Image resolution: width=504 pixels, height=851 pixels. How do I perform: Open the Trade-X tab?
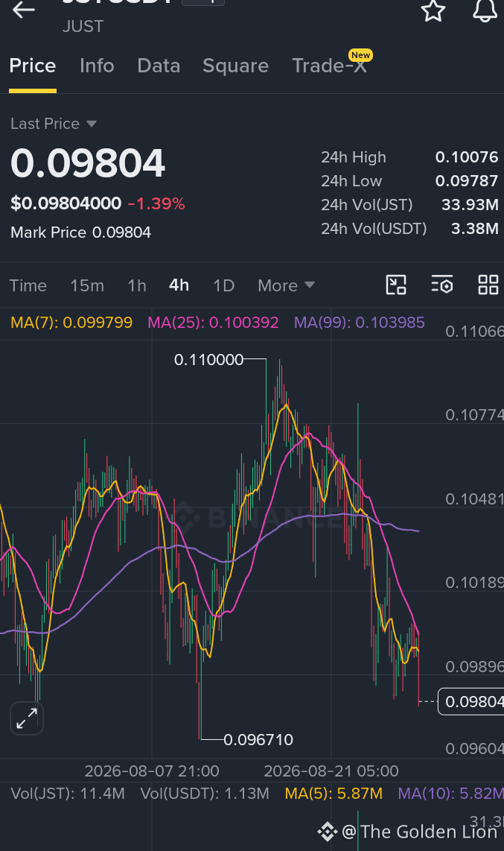(330, 66)
